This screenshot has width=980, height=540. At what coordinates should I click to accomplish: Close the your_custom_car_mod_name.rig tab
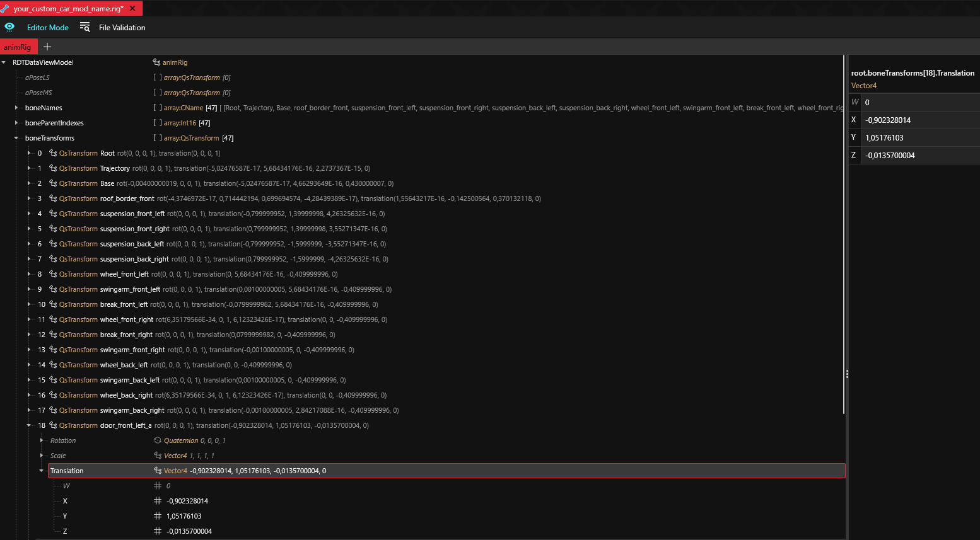(x=132, y=9)
